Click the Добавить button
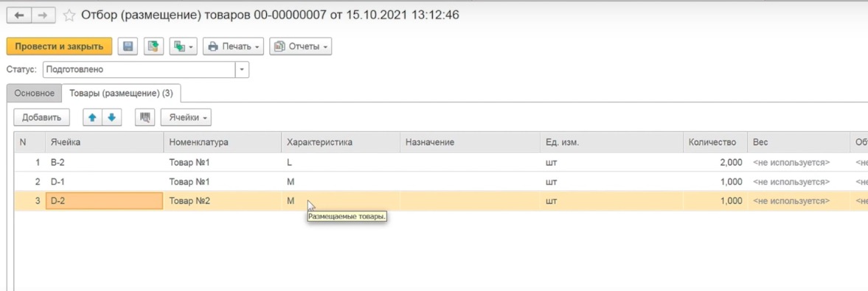 tap(41, 117)
